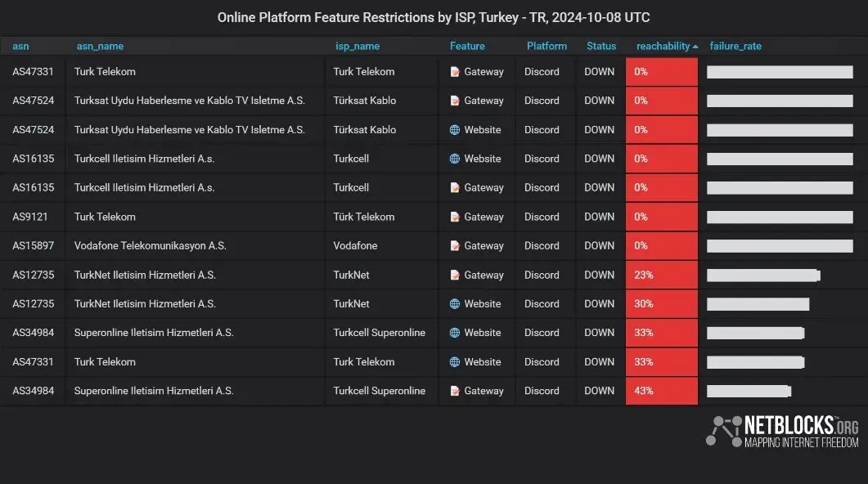Sort by the failure_rate column header

[x=735, y=47]
